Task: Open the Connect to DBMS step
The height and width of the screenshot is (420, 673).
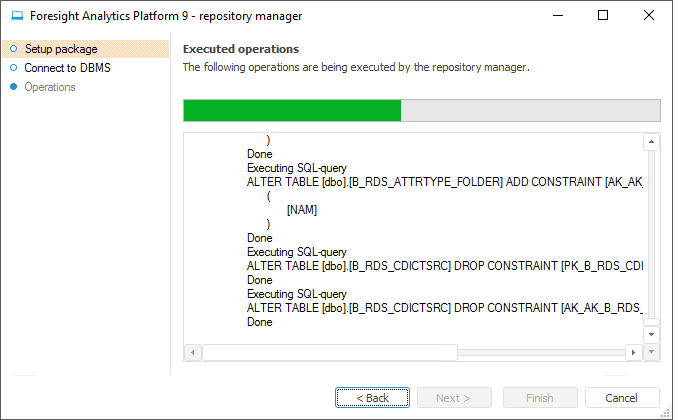Action: [x=67, y=68]
